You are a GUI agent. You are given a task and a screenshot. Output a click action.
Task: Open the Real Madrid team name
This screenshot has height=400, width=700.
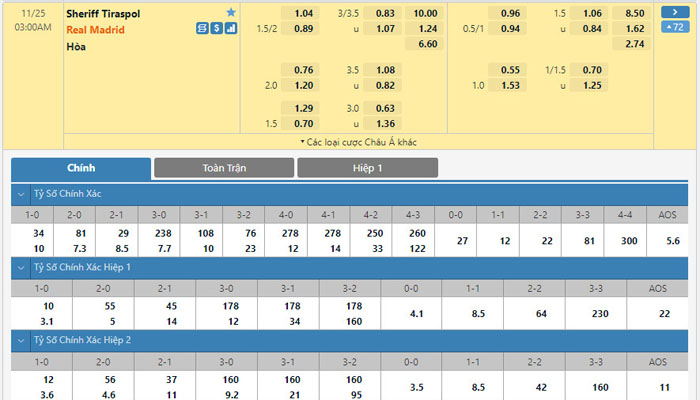click(x=96, y=30)
